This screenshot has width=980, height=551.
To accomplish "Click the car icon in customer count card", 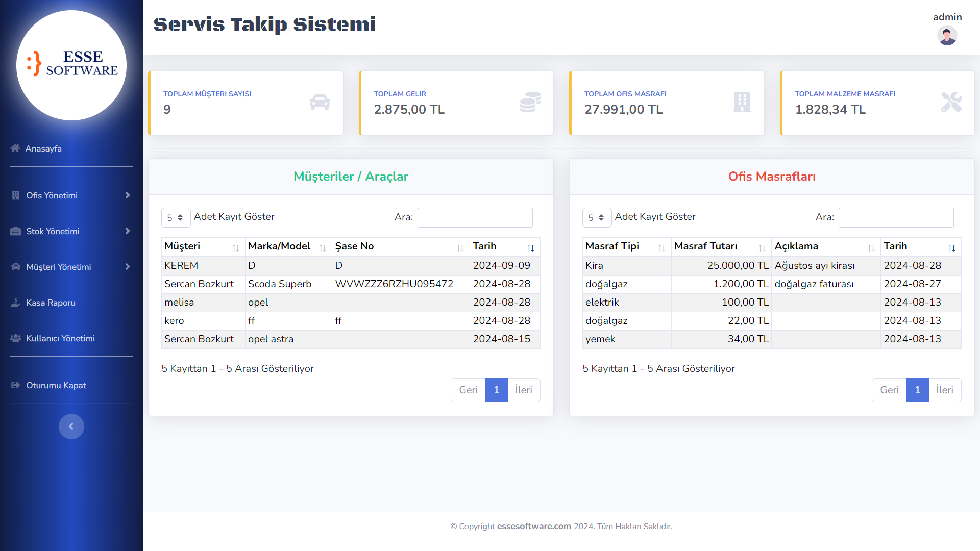I will pyautogui.click(x=320, y=102).
